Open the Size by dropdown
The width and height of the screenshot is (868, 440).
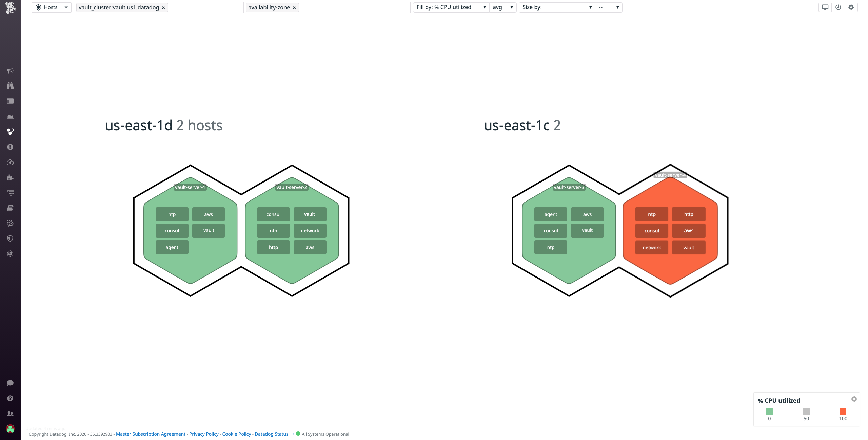[556, 7]
